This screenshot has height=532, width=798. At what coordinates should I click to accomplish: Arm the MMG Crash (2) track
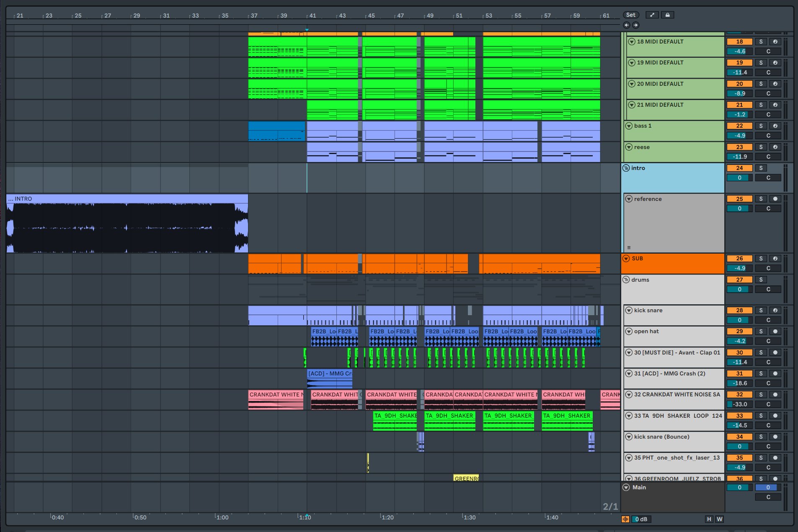pos(775,373)
